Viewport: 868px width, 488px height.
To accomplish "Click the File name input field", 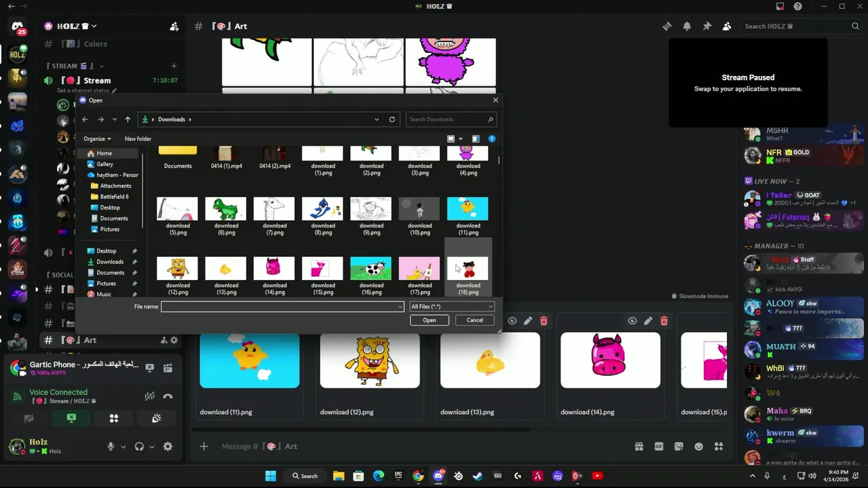I will click(279, 306).
